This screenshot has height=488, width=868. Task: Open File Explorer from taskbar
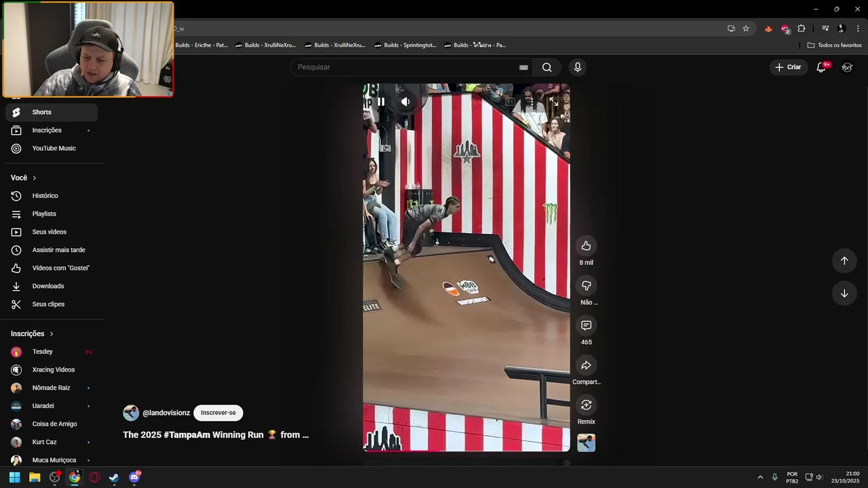[35, 477]
